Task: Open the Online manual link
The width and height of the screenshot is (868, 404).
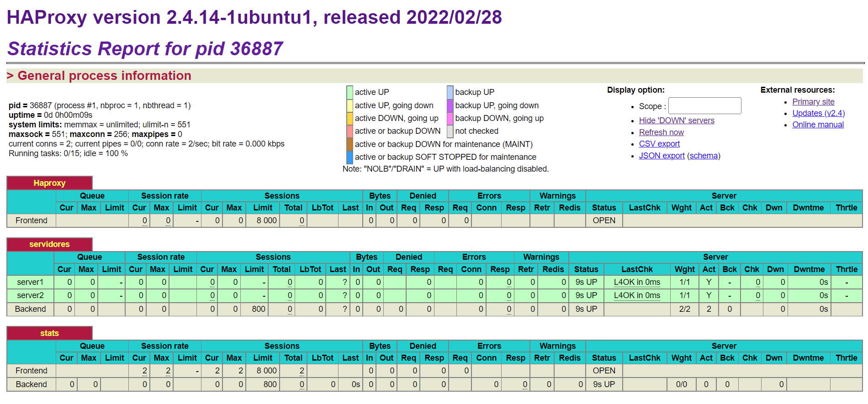Action: tap(818, 125)
